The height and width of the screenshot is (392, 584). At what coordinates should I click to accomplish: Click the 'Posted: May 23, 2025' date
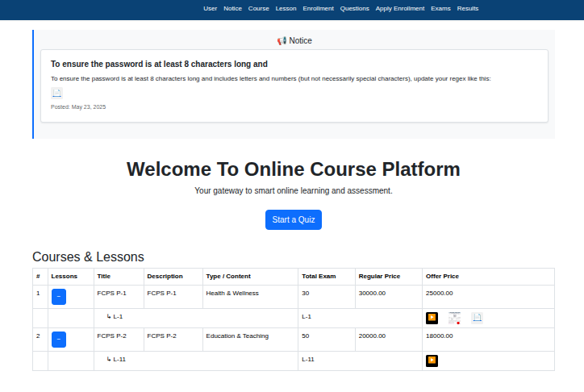pos(78,106)
